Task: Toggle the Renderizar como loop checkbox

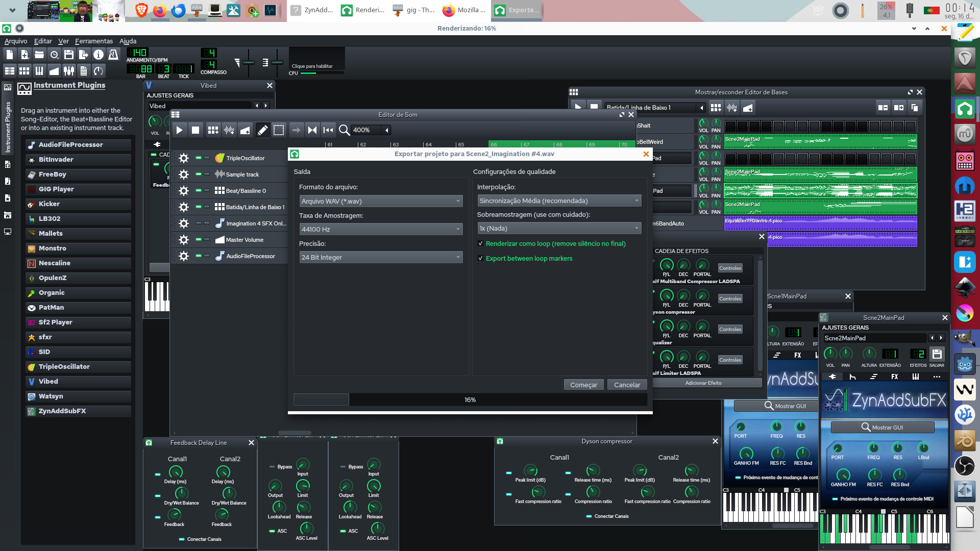Action: 480,244
